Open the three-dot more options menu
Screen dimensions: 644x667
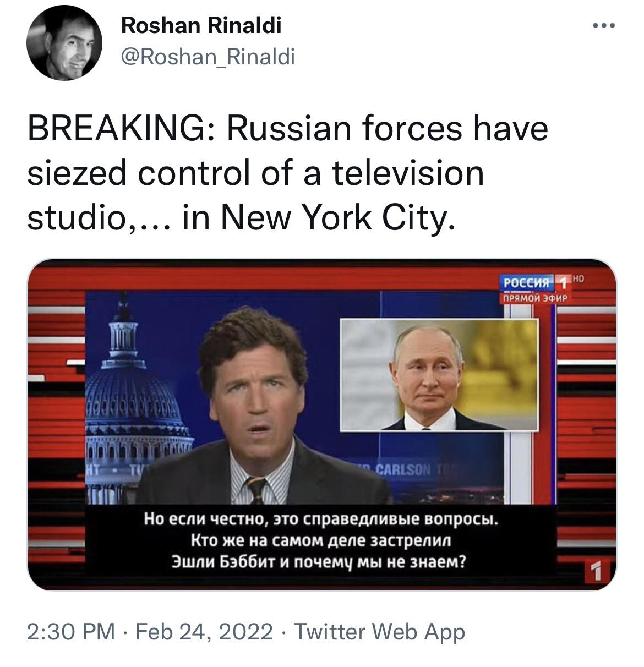coord(604,25)
